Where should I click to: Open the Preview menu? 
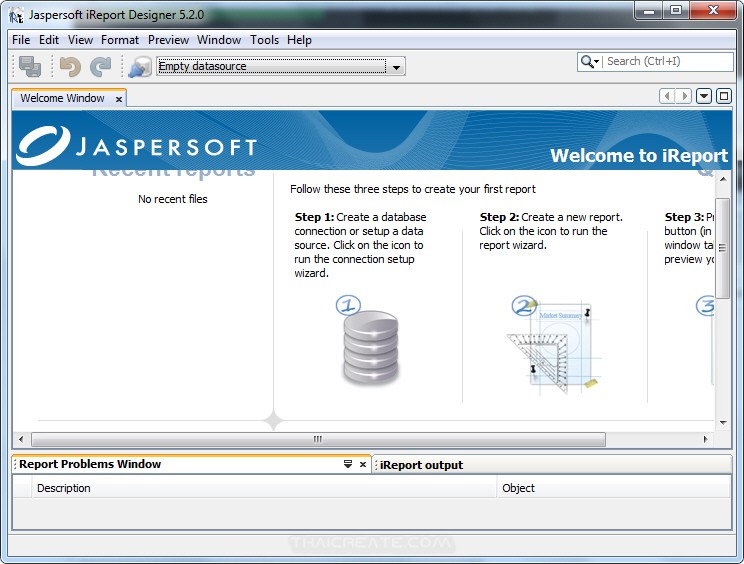(x=168, y=40)
